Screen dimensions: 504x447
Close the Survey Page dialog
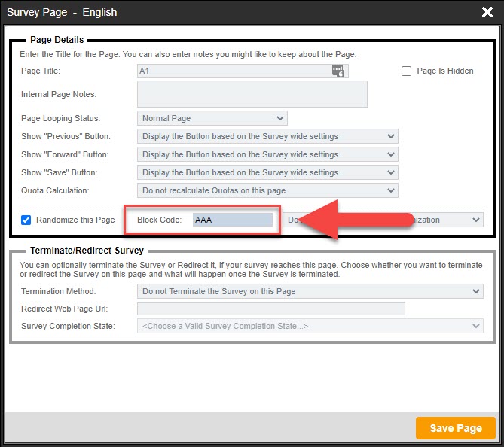(x=487, y=12)
